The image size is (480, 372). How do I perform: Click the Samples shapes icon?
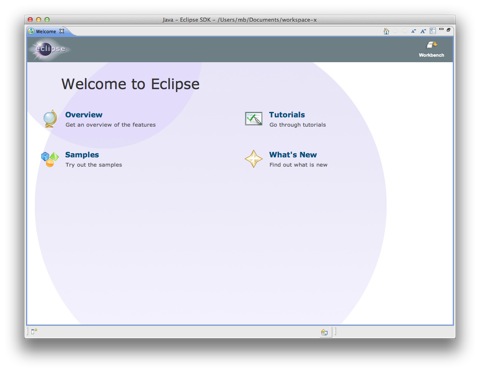pyautogui.click(x=50, y=159)
